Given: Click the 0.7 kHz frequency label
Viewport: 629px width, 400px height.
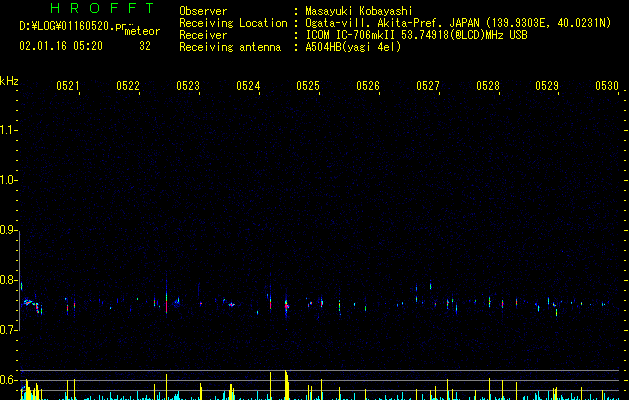Looking at the screenshot, I should pos(8,330).
